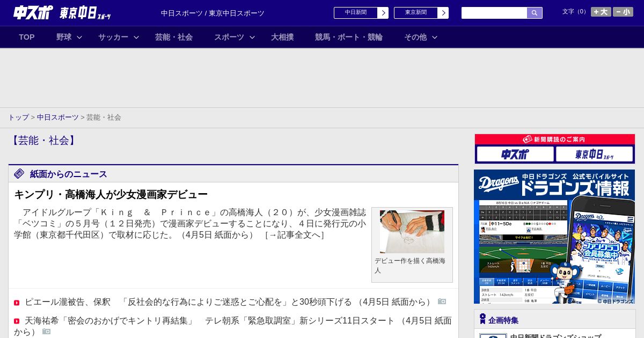Click 企画特集 section icon
644x338 pixels.
click(482, 319)
